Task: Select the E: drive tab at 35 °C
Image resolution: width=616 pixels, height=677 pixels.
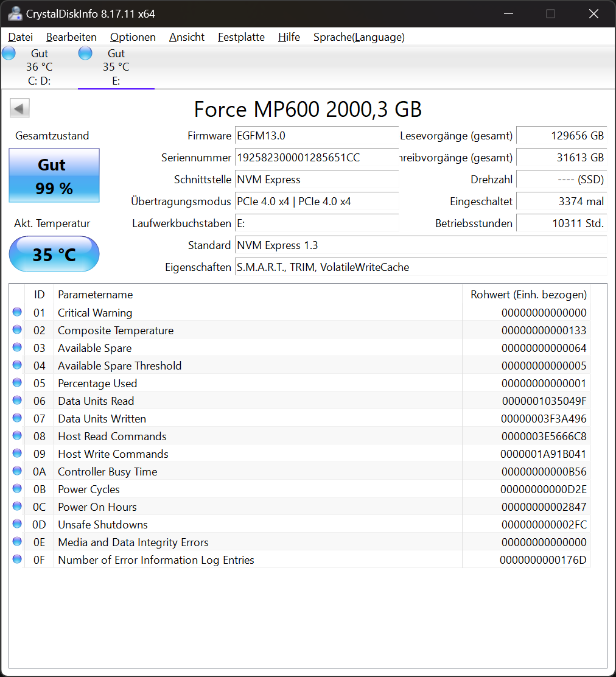Action: coord(116,67)
